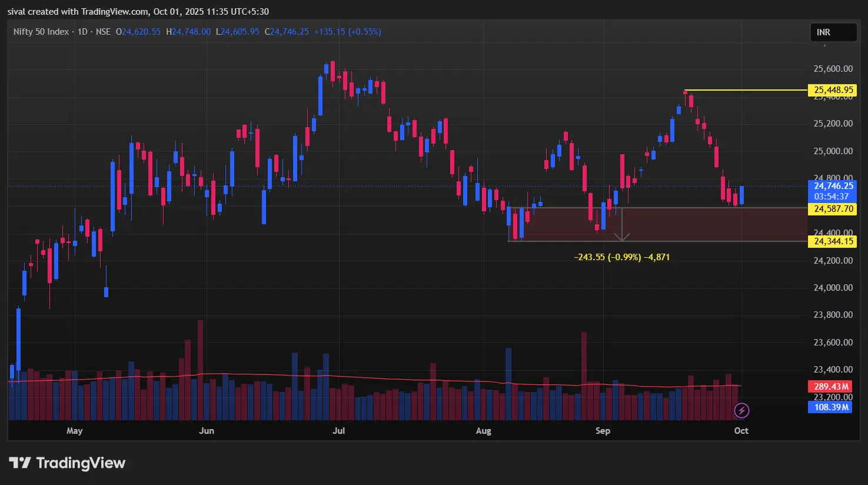This screenshot has height=485, width=868.
Task: Select the yellow horizontal resistance line
Action: [747, 90]
